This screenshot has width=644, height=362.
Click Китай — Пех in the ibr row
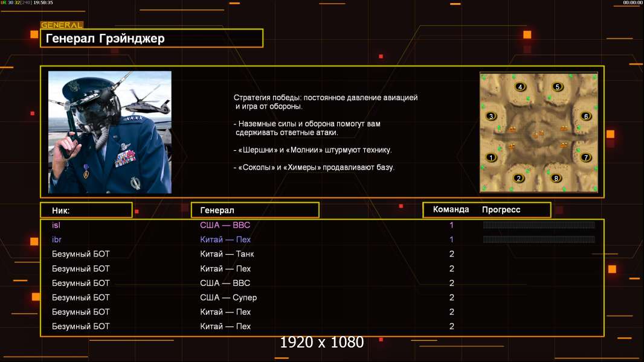click(x=225, y=240)
